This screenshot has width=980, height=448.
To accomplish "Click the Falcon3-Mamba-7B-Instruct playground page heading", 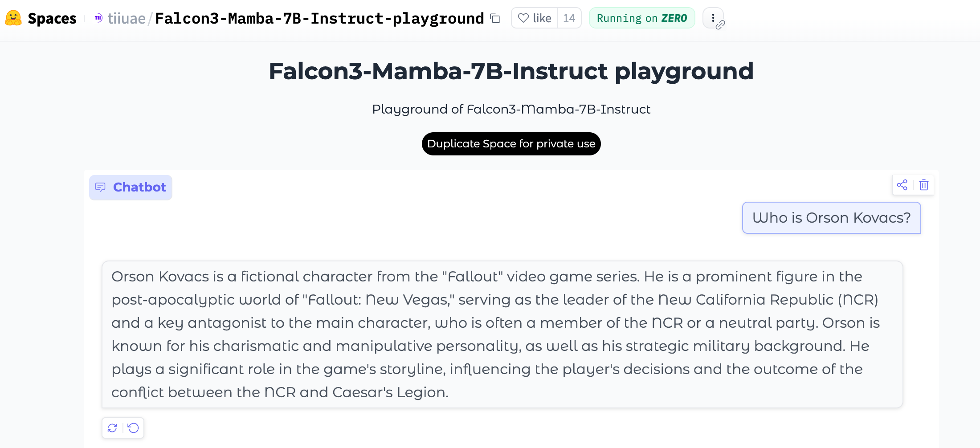I will tap(511, 71).
